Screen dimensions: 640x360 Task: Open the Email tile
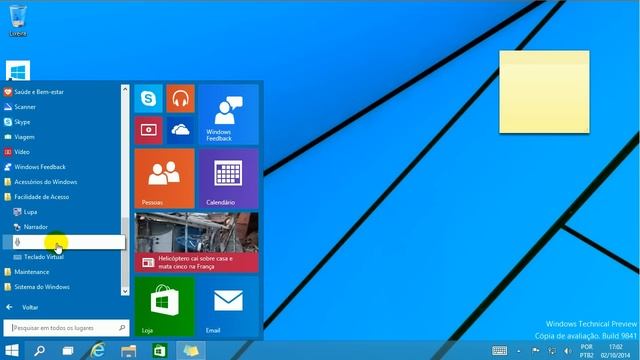229,307
